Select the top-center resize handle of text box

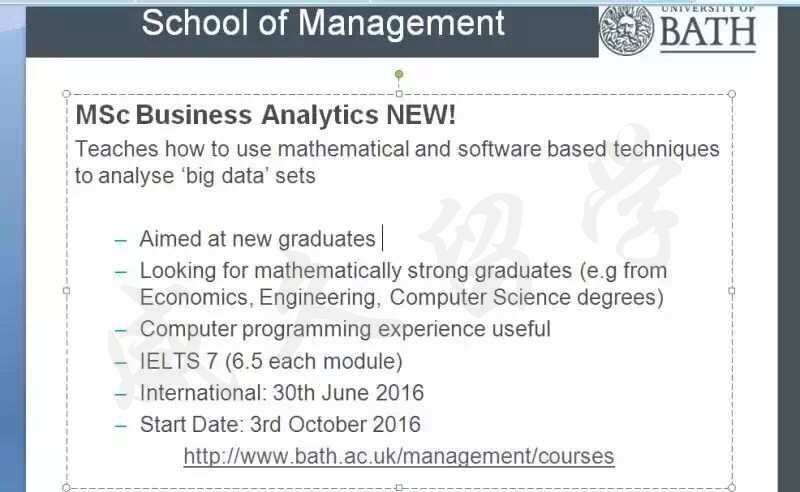[x=399, y=94]
